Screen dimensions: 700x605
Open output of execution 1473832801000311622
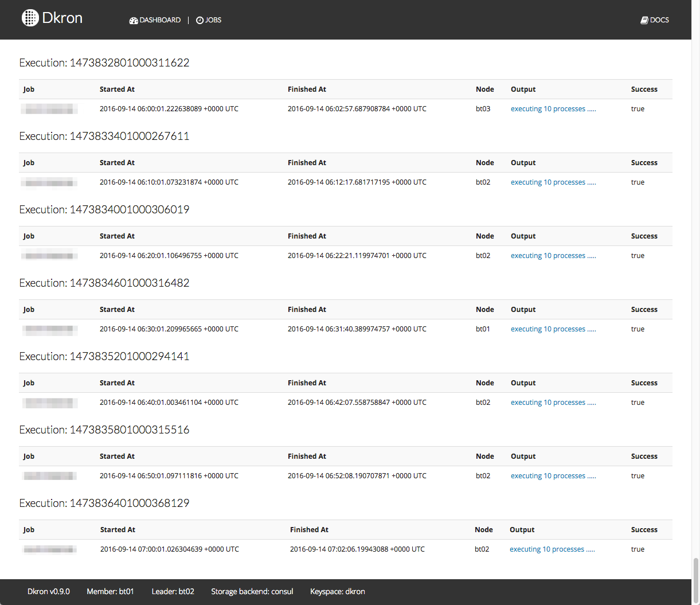point(553,109)
